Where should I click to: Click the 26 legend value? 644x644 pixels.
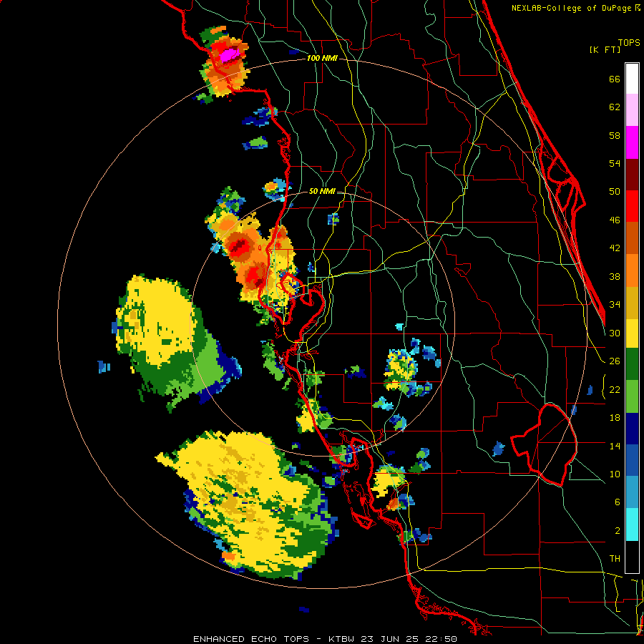[615, 361]
